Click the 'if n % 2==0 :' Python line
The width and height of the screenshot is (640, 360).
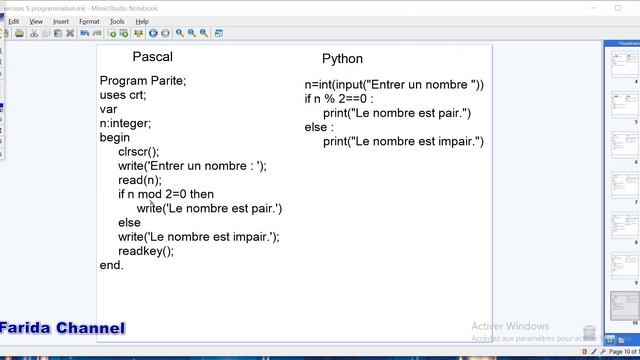pyautogui.click(x=339, y=99)
